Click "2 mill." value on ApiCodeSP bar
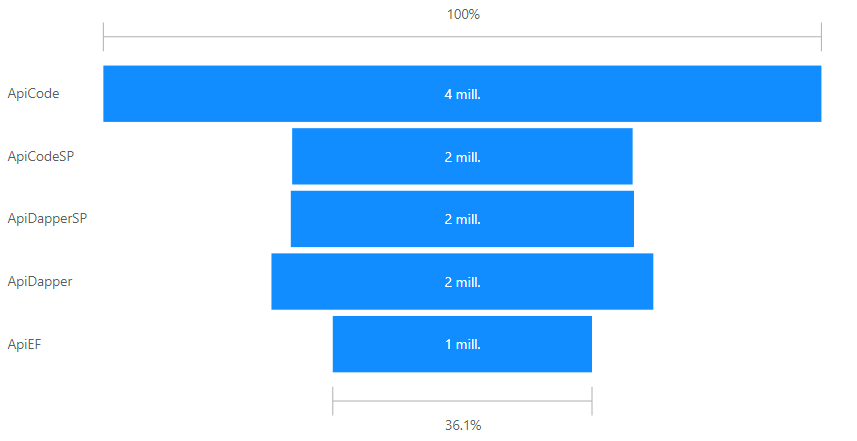 (x=462, y=157)
